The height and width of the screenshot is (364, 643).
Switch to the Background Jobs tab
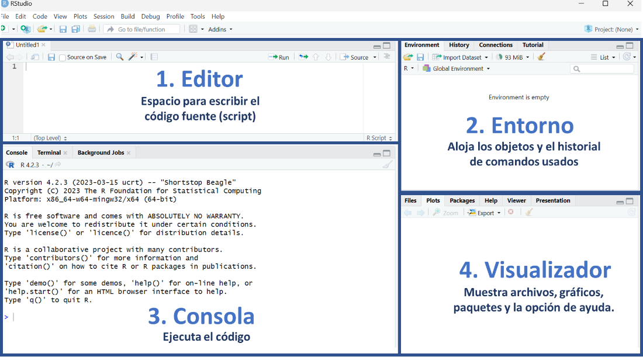[x=101, y=152]
